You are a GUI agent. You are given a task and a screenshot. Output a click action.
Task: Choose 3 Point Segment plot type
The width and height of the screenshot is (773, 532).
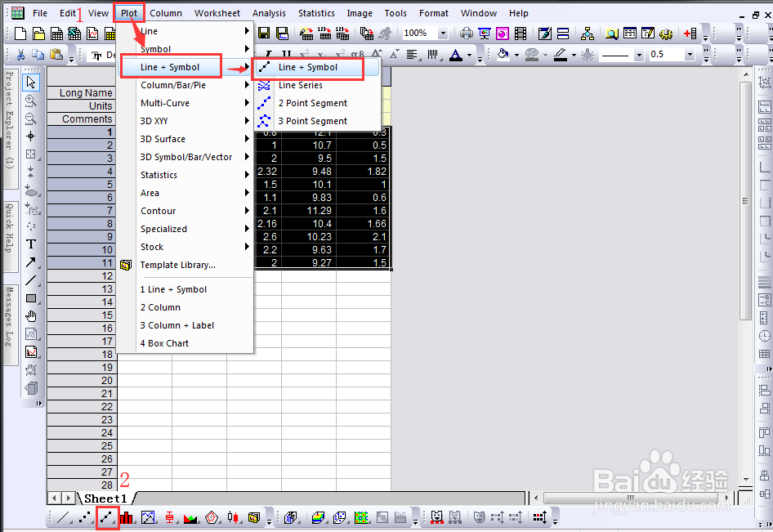click(318, 121)
